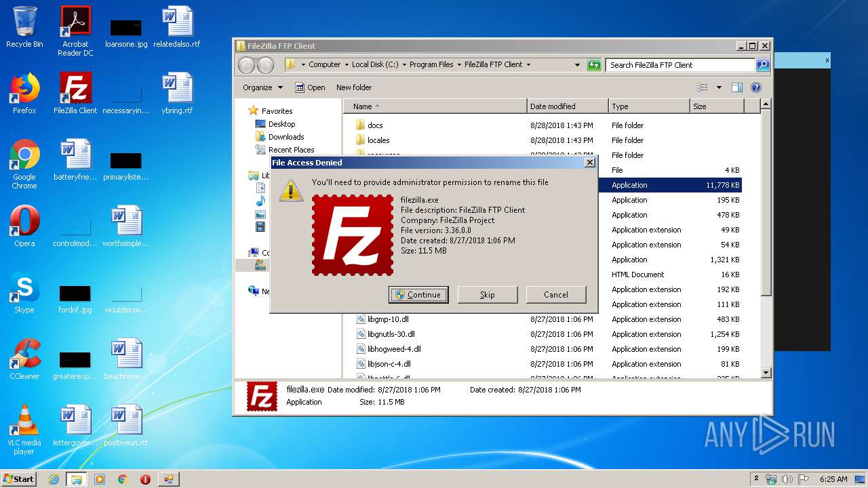Open CCleaner desktop shortcut

click(24, 359)
